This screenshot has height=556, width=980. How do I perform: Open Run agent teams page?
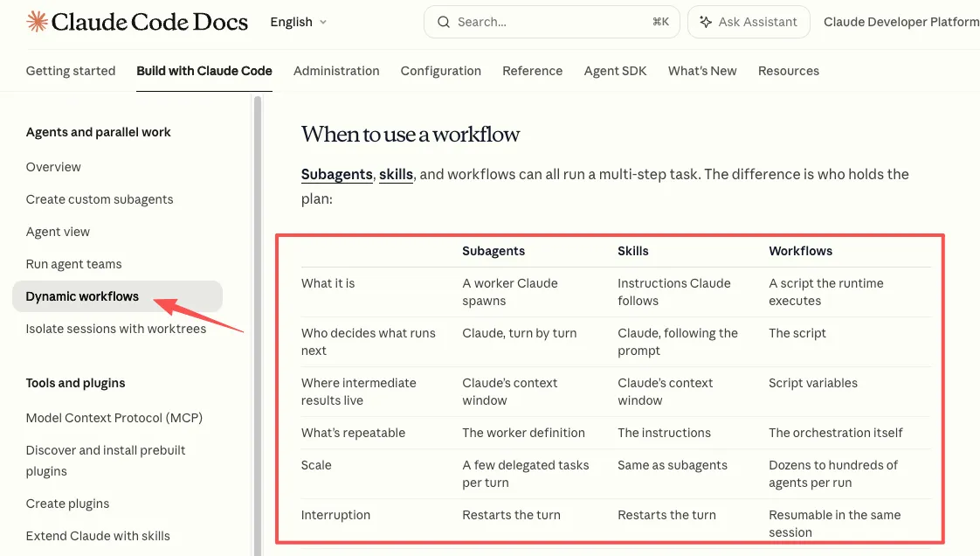pos(73,264)
